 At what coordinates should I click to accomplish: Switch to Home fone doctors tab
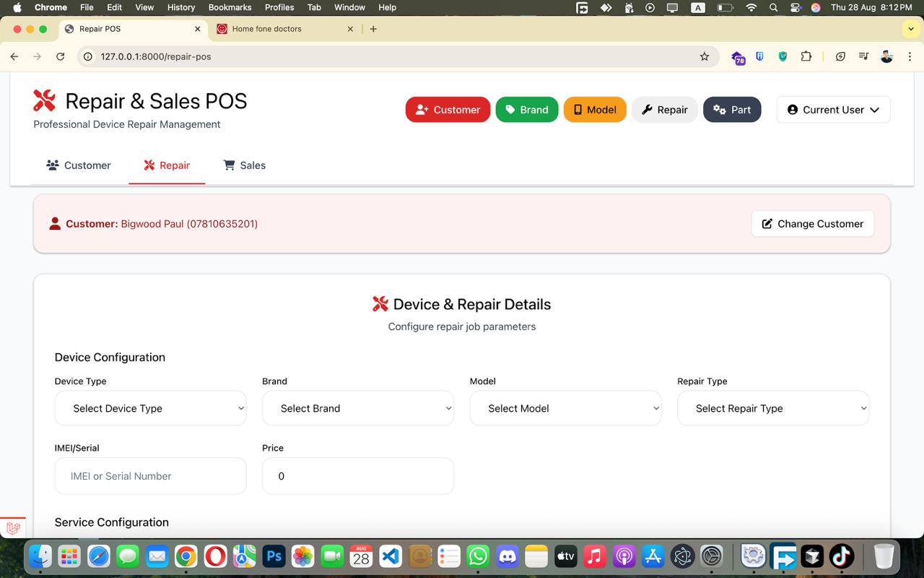[285, 29]
